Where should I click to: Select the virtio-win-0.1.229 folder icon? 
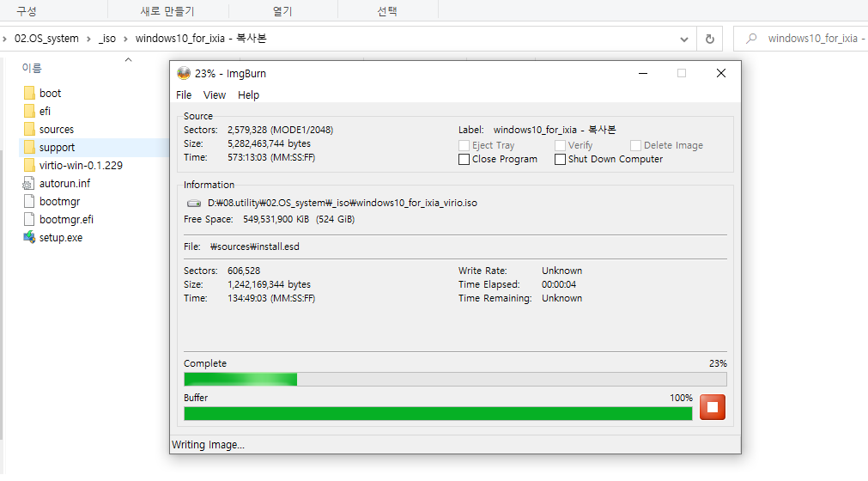coord(29,166)
